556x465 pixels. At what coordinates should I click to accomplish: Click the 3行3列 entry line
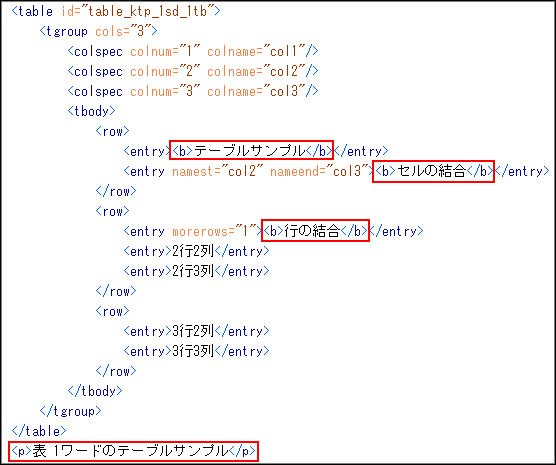pyautogui.click(x=196, y=351)
